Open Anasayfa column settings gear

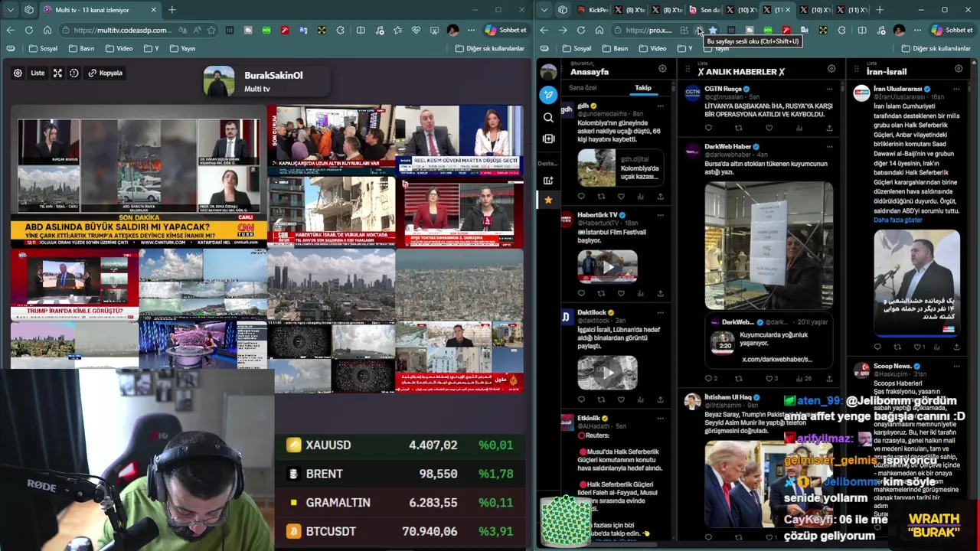662,69
